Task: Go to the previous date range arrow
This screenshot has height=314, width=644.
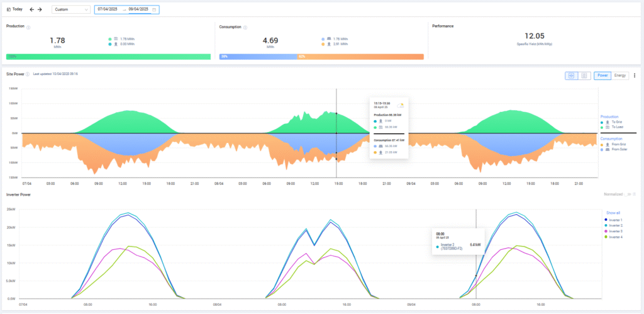Action: [32, 9]
